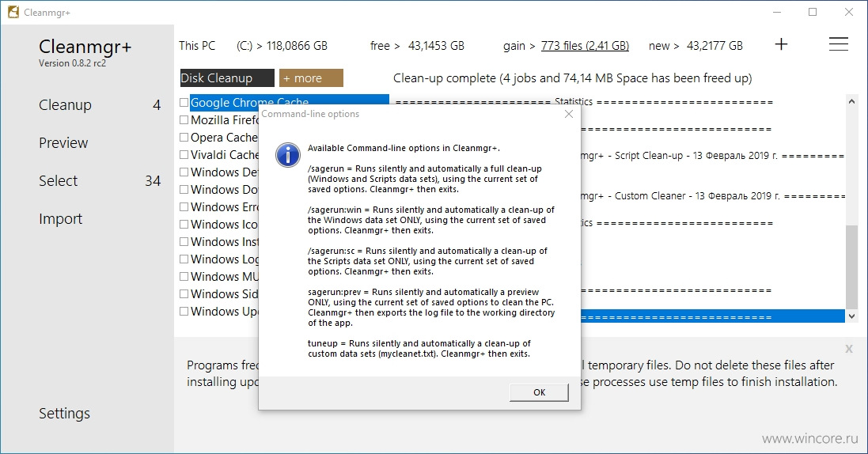Click the log scrollbar up arrow

tap(851, 102)
